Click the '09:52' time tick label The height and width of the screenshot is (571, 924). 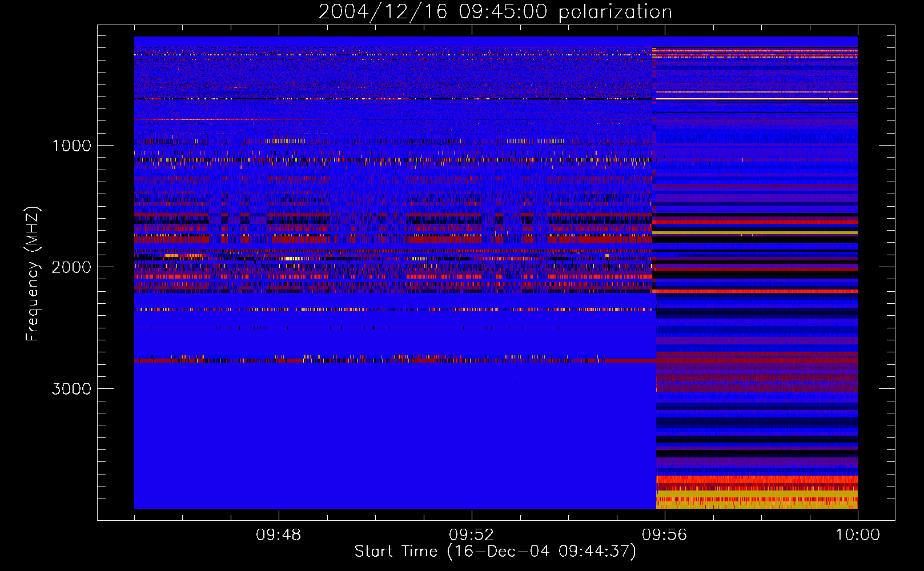pyautogui.click(x=472, y=535)
